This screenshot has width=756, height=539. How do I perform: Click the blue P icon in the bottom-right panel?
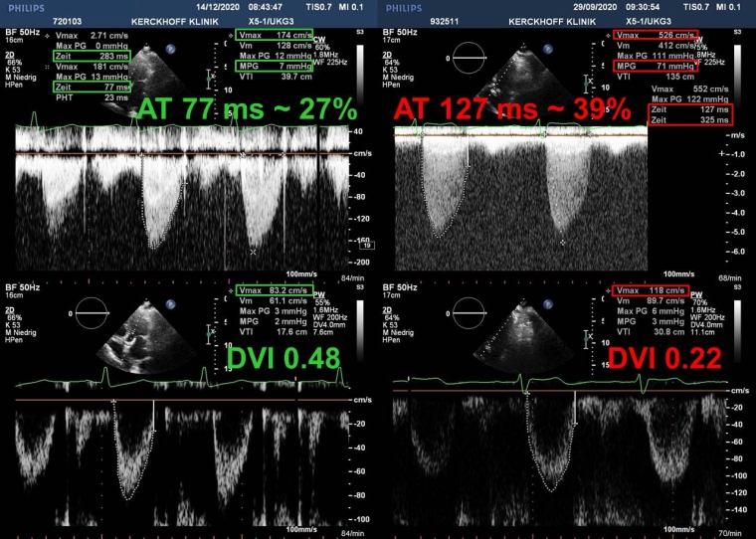[548, 304]
